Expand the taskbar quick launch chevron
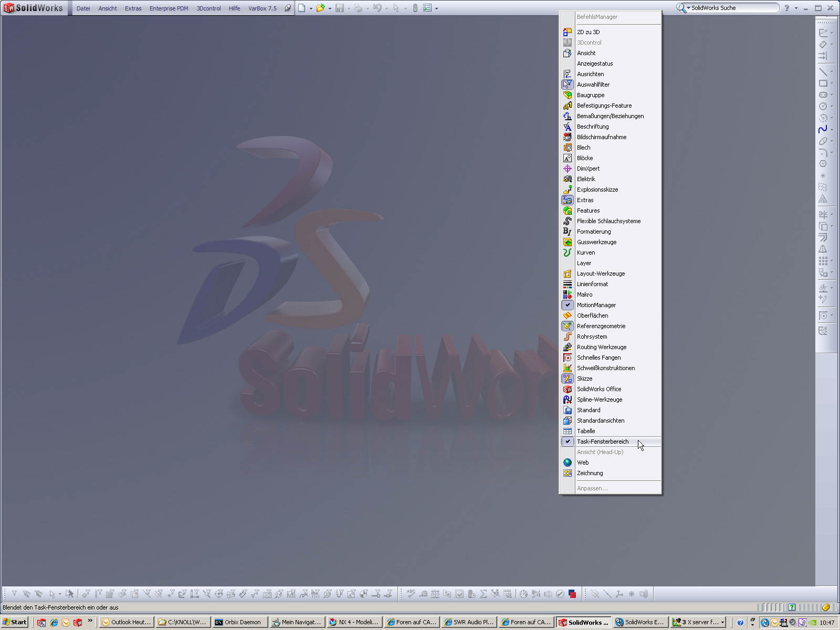The image size is (840, 630). pyautogui.click(x=90, y=621)
